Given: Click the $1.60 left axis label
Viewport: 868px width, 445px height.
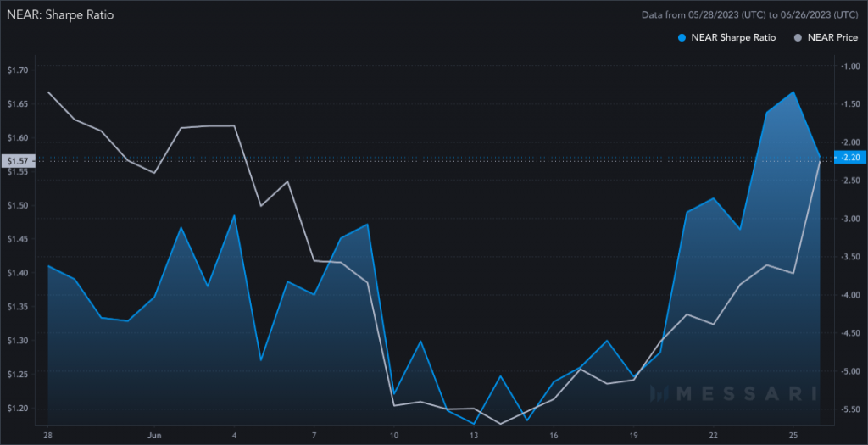Looking at the screenshot, I should [18, 138].
